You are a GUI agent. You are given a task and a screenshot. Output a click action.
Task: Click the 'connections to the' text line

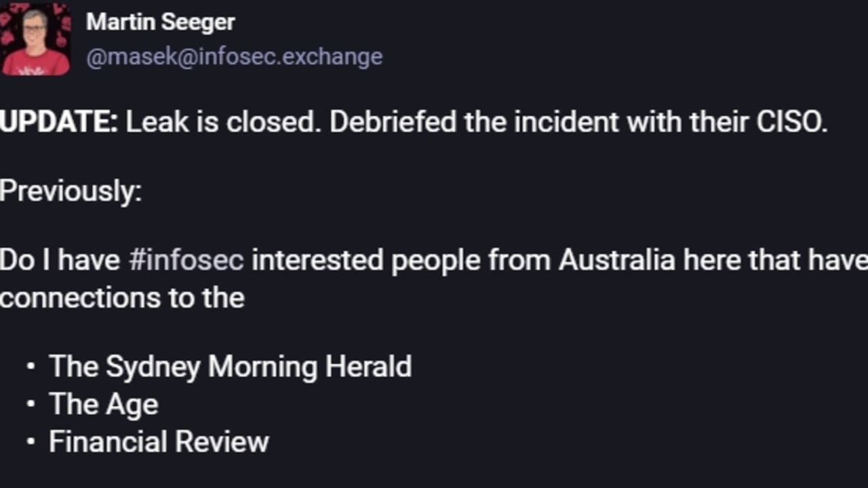point(122,298)
